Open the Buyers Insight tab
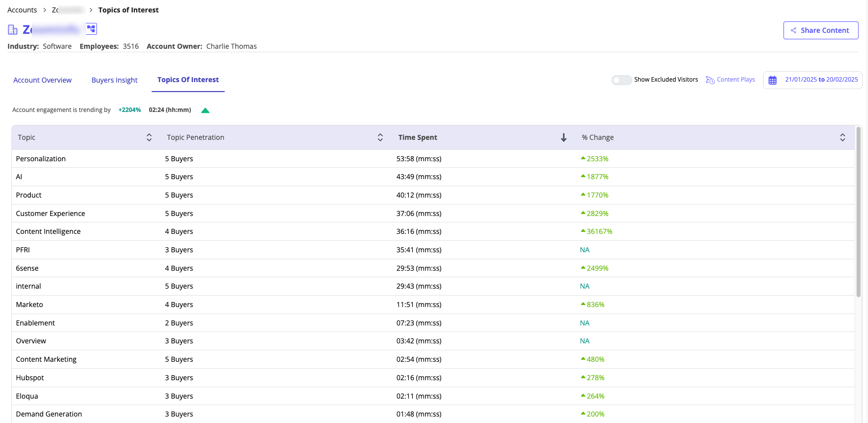868x423 pixels. tap(114, 80)
